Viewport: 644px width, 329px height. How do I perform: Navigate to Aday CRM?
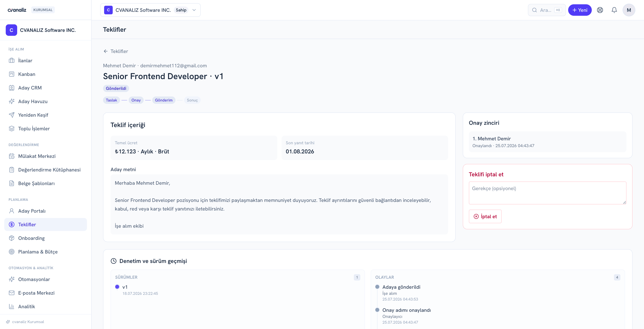(x=45, y=88)
